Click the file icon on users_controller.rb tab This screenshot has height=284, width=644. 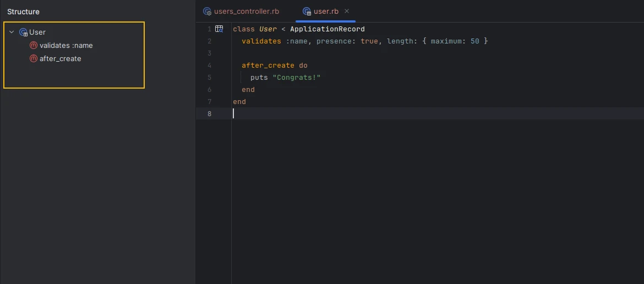[208, 11]
